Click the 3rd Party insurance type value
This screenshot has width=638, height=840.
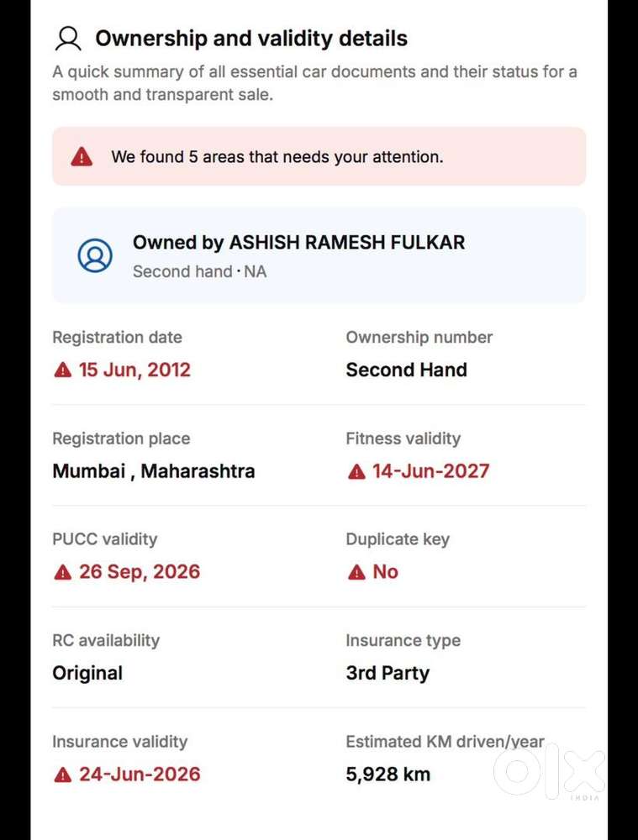click(x=388, y=674)
